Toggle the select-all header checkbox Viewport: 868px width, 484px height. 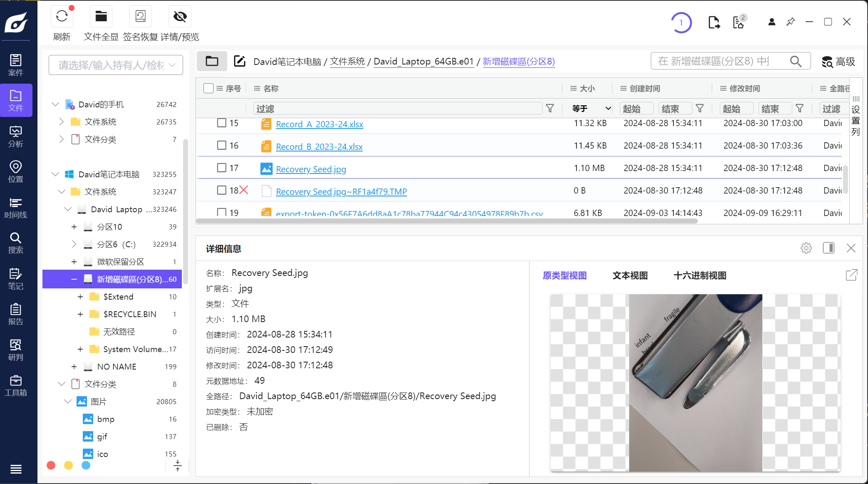pyautogui.click(x=208, y=88)
